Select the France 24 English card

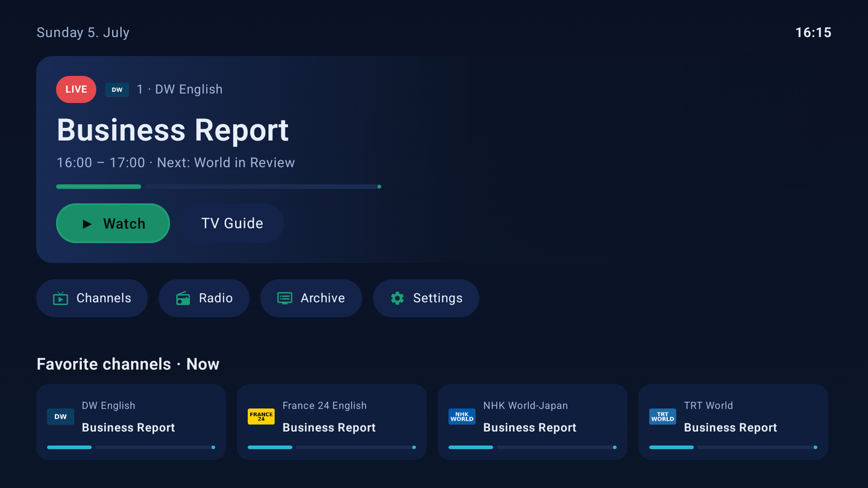[x=332, y=422]
